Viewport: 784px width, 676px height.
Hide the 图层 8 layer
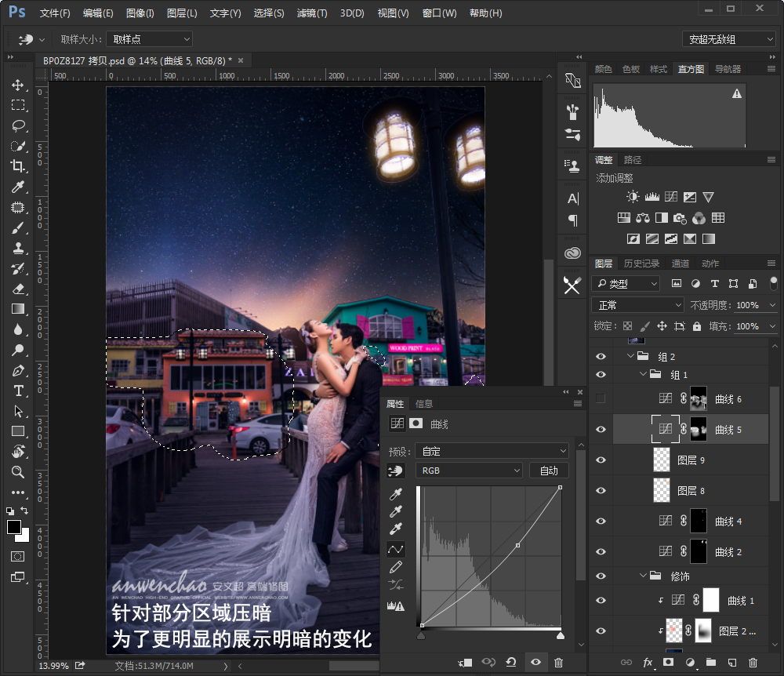[x=601, y=490]
